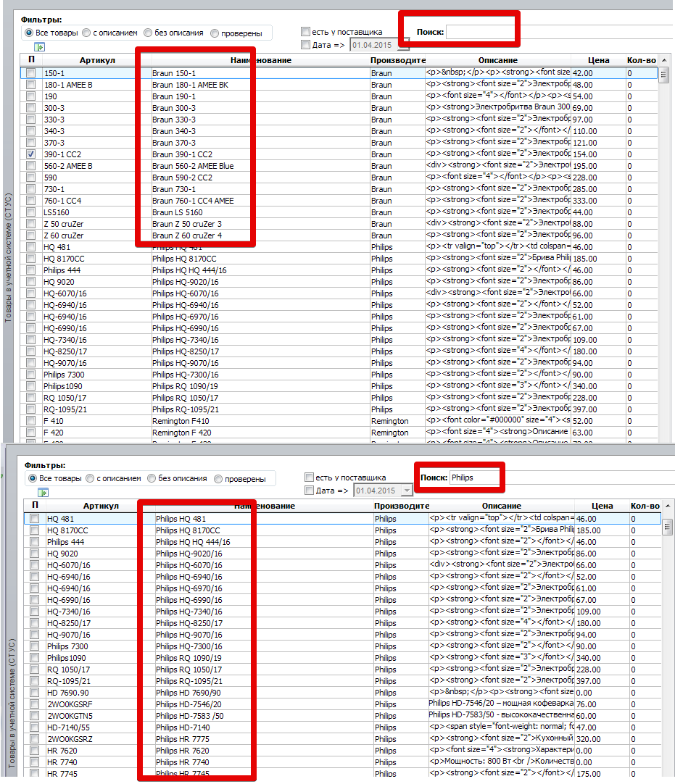The image size is (675, 784).
Task: Select the 'Remington F 420' name cell
Action: [x=260, y=433]
